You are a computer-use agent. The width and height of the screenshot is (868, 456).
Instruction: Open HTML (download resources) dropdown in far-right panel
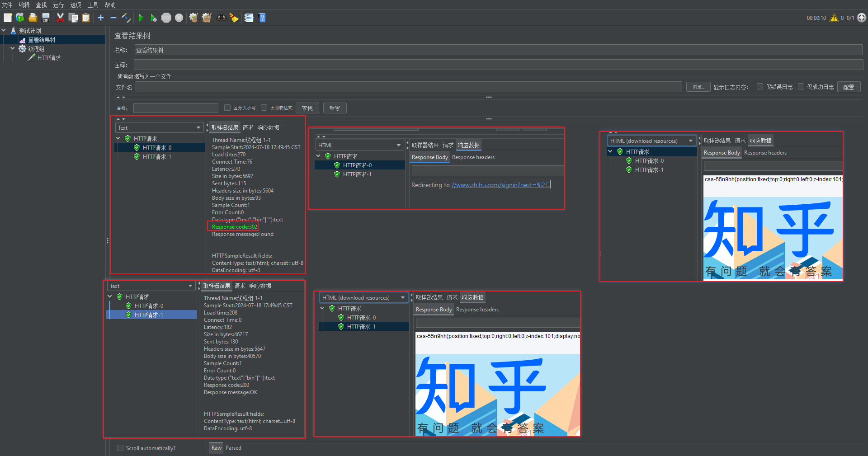pyautogui.click(x=651, y=141)
